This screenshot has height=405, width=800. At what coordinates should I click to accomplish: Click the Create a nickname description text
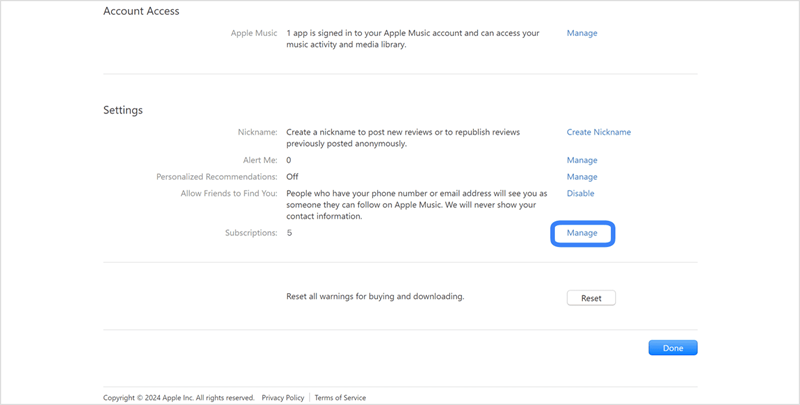click(x=403, y=138)
